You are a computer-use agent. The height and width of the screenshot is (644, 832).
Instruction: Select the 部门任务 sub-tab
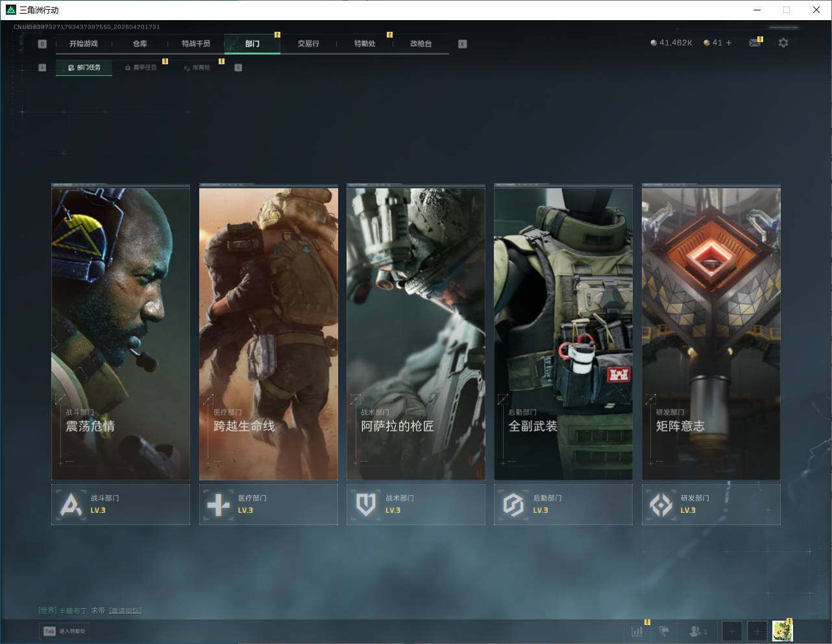point(84,68)
